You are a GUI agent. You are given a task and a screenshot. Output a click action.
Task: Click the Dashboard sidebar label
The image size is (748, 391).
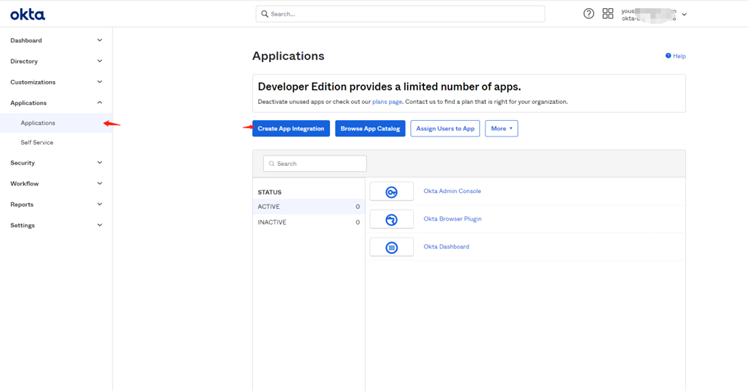coord(26,41)
